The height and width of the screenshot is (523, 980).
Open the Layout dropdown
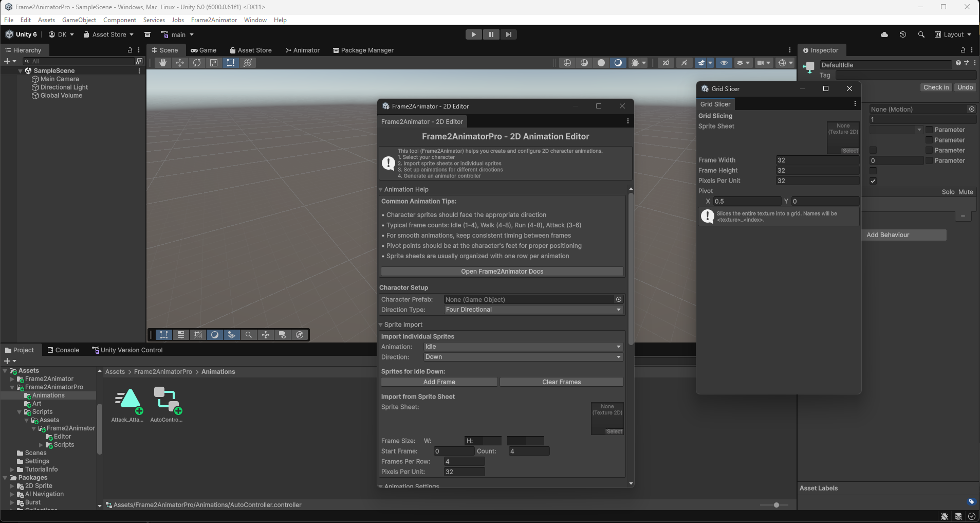[953, 34]
